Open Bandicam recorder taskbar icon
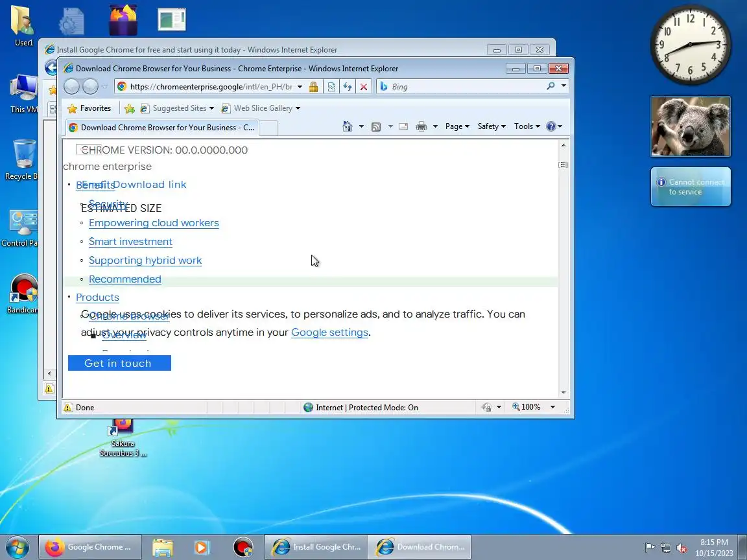The width and height of the screenshot is (747, 560). pyautogui.click(x=243, y=548)
